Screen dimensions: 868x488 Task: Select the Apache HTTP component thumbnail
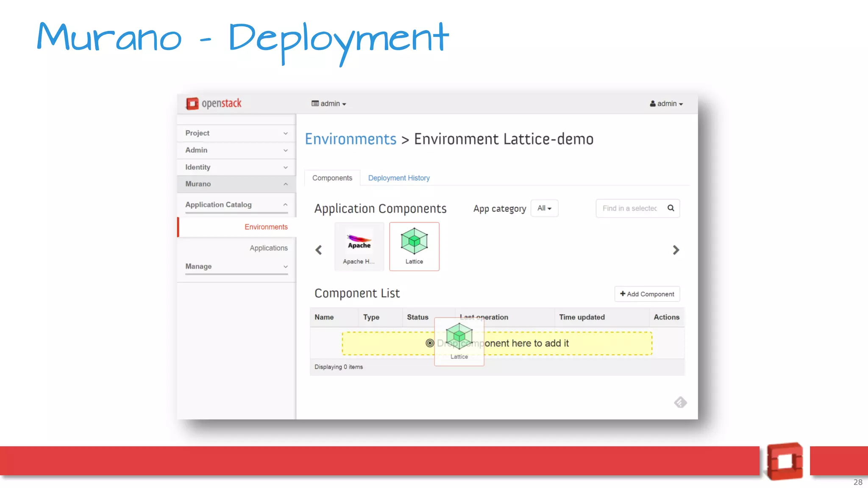click(x=359, y=246)
